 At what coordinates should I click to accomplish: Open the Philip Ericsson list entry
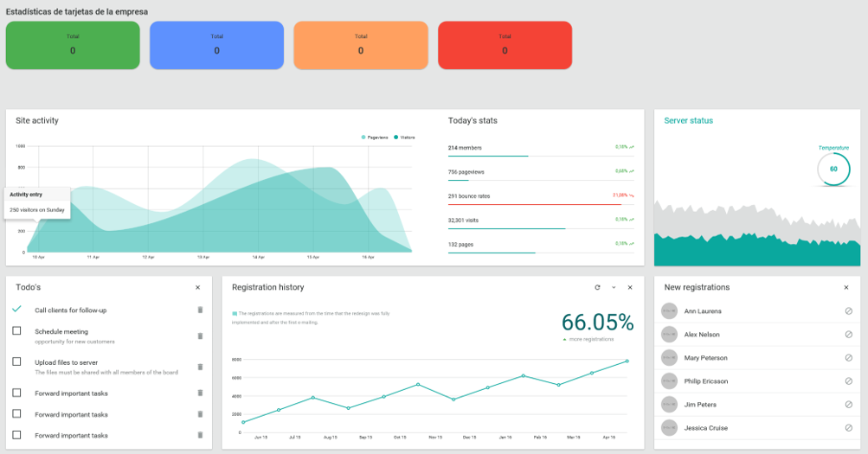click(756, 381)
